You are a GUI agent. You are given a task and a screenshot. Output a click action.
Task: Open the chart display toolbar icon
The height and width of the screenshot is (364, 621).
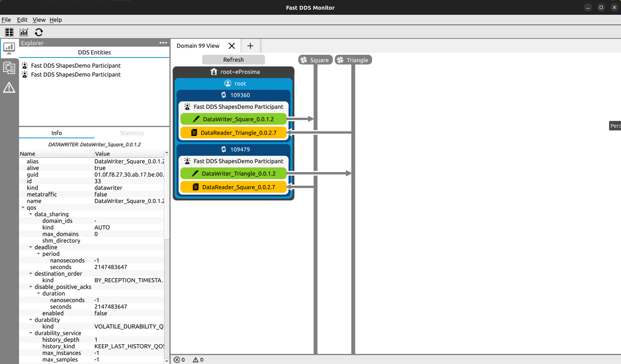tap(24, 32)
